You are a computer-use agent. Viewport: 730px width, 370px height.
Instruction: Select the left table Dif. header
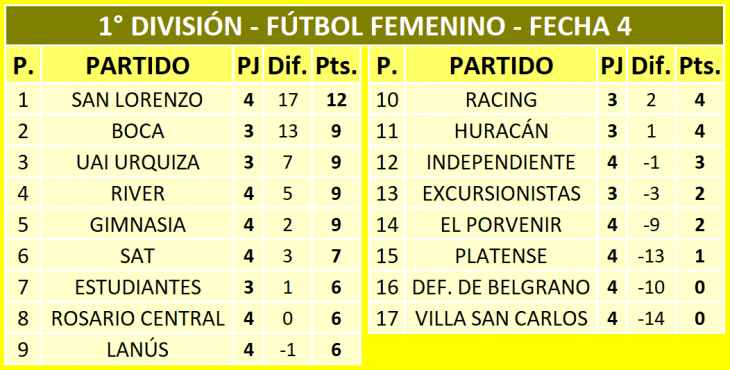pyautogui.click(x=288, y=65)
